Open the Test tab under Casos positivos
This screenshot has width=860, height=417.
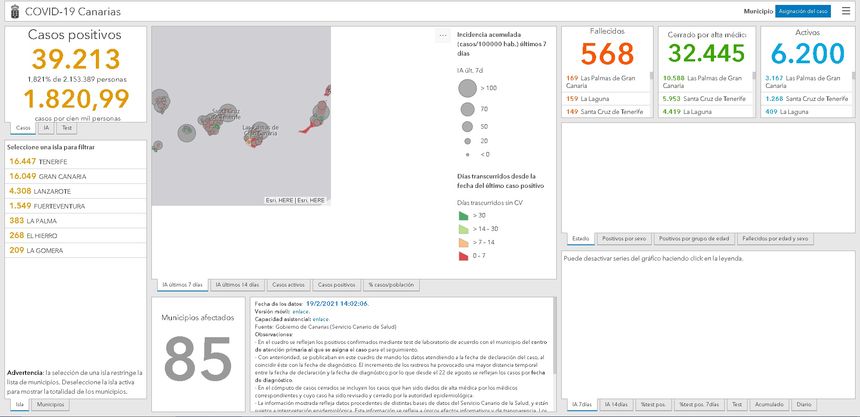coord(66,128)
